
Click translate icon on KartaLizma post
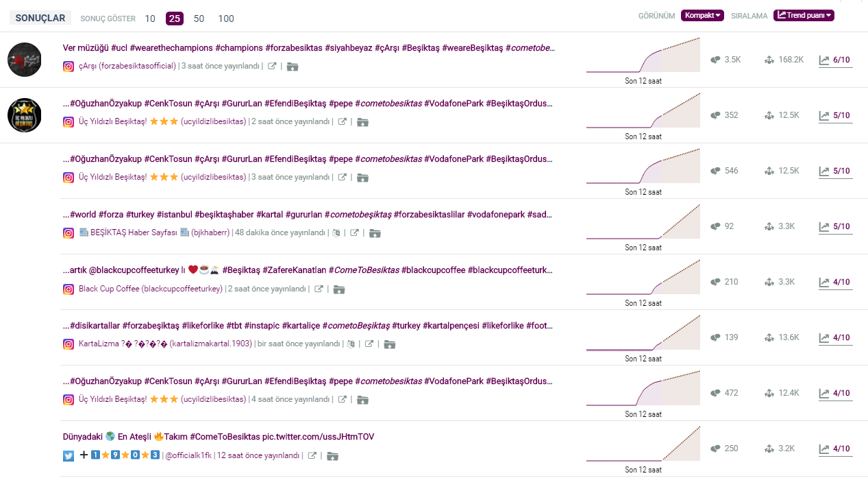[x=351, y=344]
